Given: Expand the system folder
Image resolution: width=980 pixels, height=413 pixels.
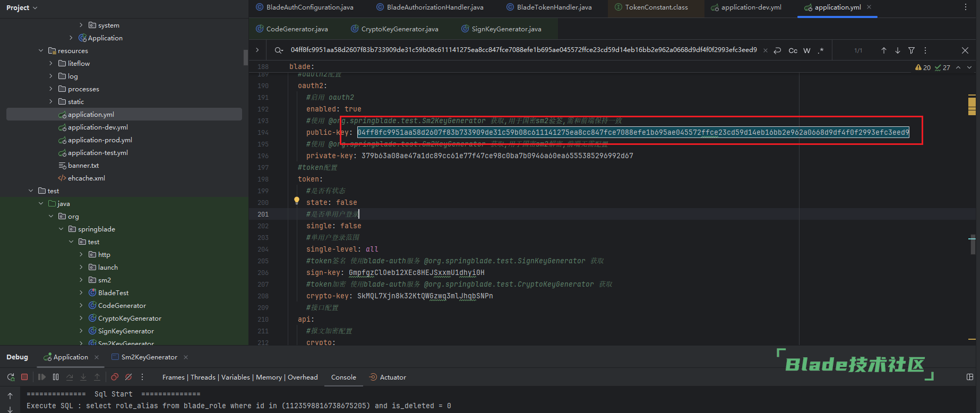Looking at the screenshot, I should (x=81, y=25).
